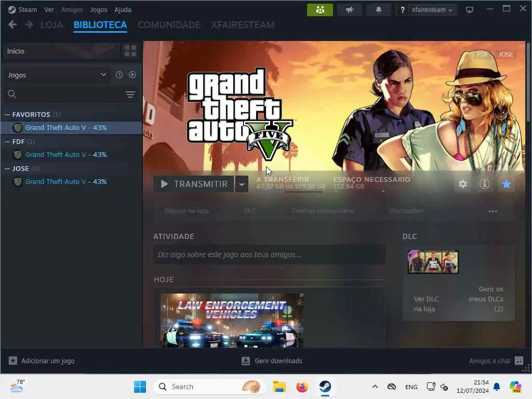Open File Explorer from the taskbar
532x399 pixels.
click(x=280, y=387)
